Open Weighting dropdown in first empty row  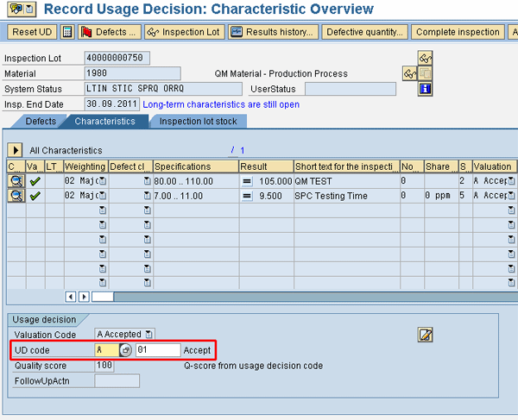point(103,210)
